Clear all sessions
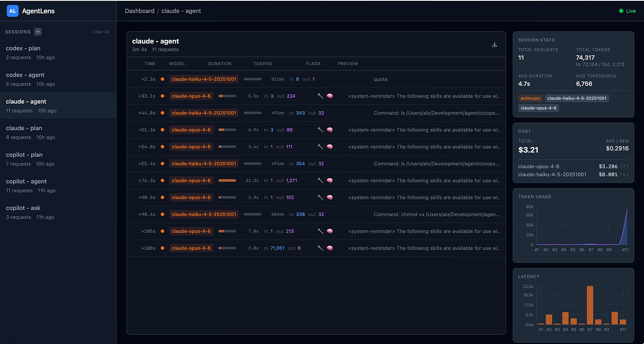Viewport: 644px width, 344px height. click(101, 32)
